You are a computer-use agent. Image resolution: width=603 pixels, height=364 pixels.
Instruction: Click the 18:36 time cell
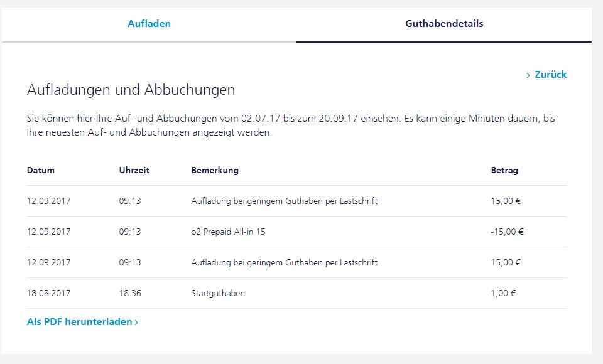[x=130, y=293]
